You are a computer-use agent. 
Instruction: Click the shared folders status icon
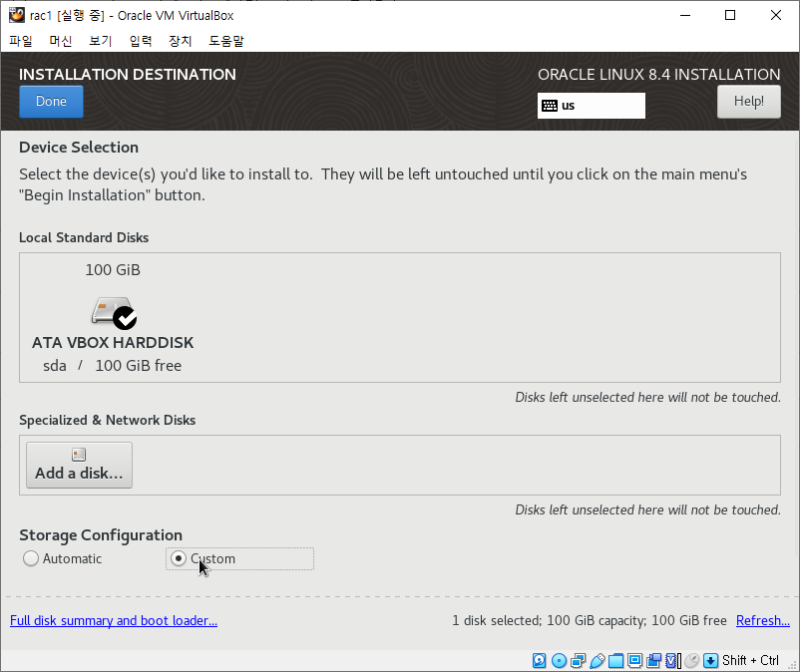615,661
